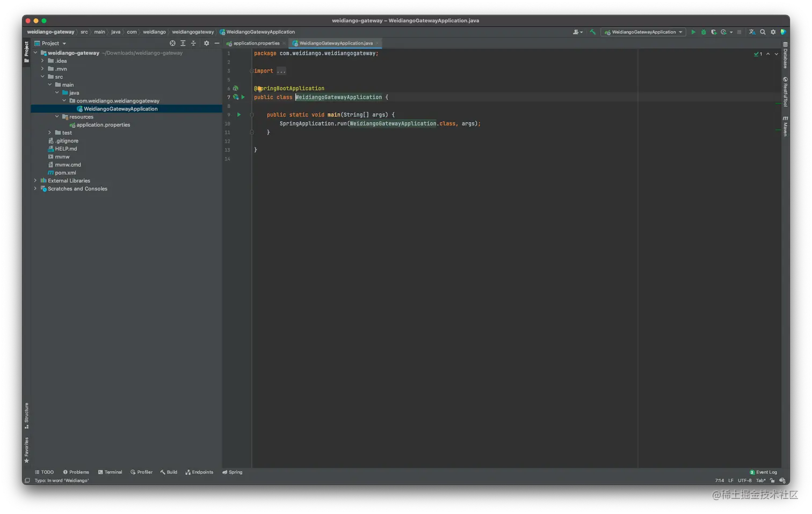Run with coverage from the toolbar
The image size is (812, 514).
pos(714,32)
